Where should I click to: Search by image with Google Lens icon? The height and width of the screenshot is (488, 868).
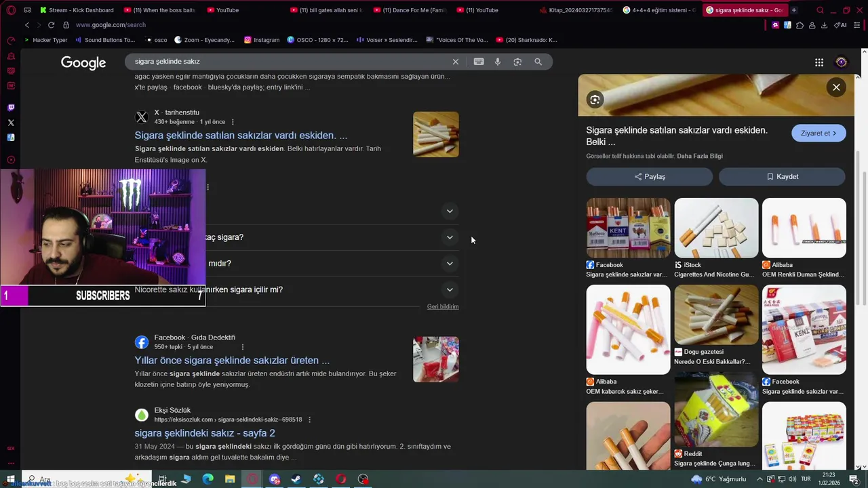click(x=517, y=62)
